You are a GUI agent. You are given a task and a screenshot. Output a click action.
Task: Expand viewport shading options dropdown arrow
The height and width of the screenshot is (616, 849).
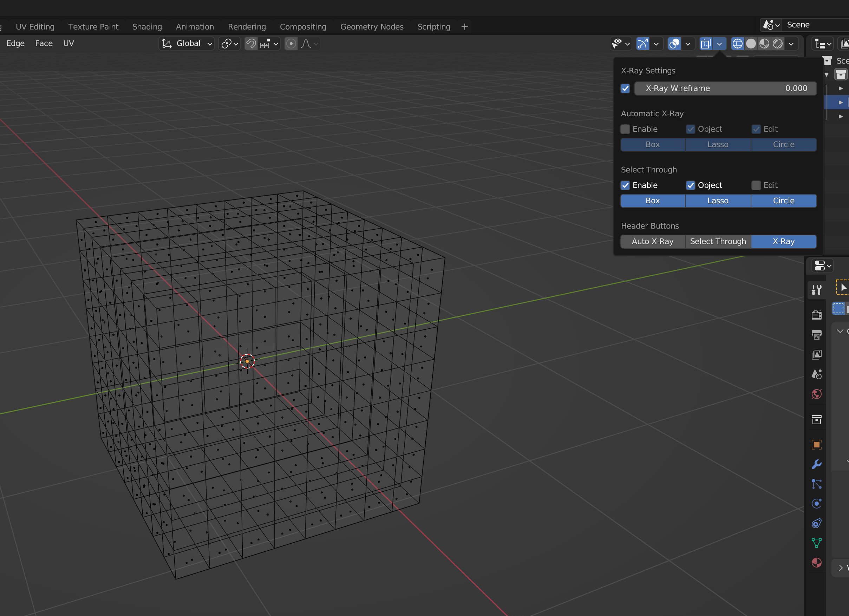(x=791, y=44)
